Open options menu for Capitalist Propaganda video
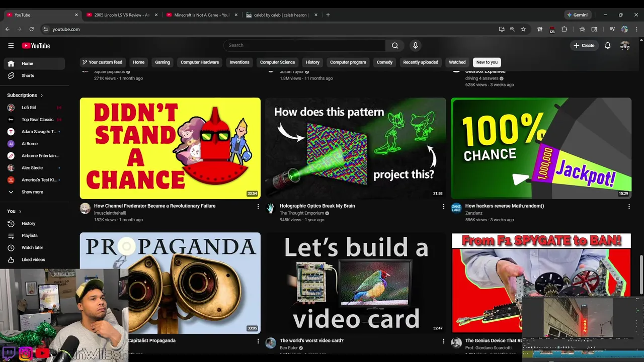Screen dimensions: 644x362 pyautogui.click(x=258, y=341)
